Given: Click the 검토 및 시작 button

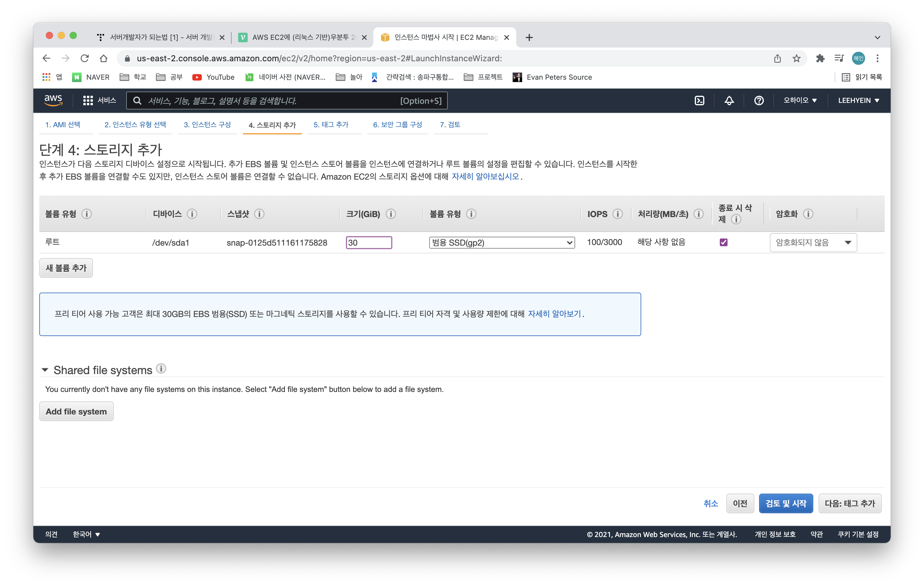Looking at the screenshot, I should (x=786, y=503).
